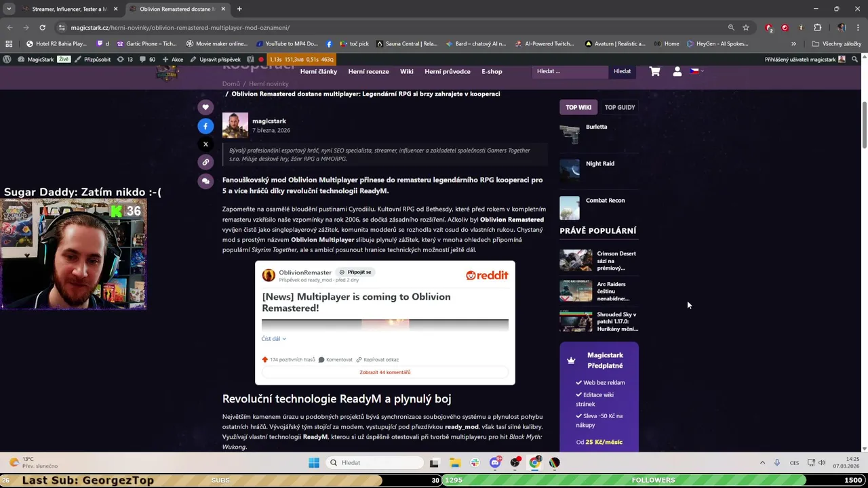Reload the page with the refresh icon
The image size is (868, 488).
[42, 28]
